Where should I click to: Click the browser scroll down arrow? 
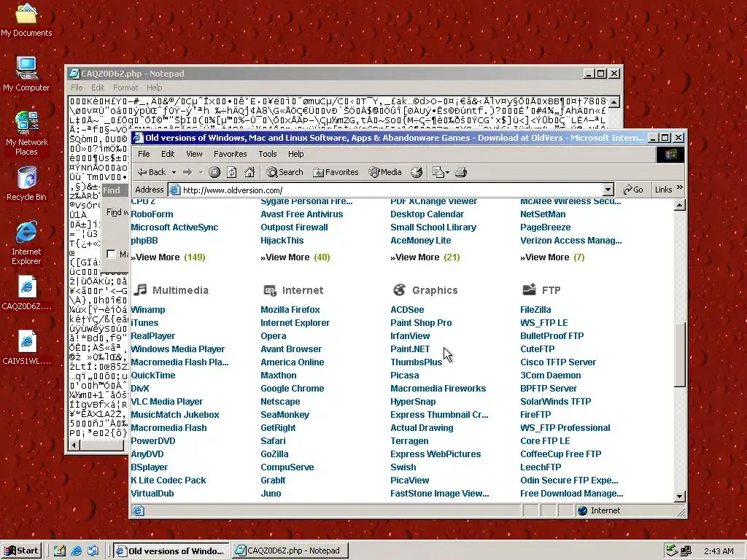click(x=681, y=496)
